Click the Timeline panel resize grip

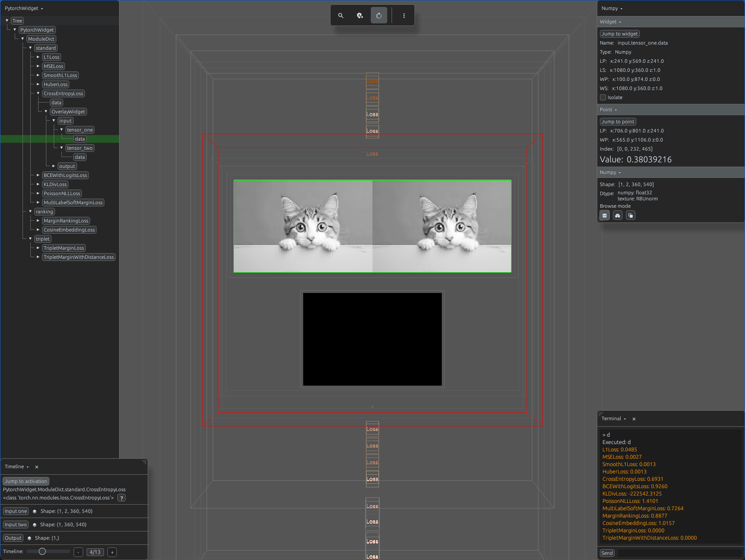[x=144, y=462]
